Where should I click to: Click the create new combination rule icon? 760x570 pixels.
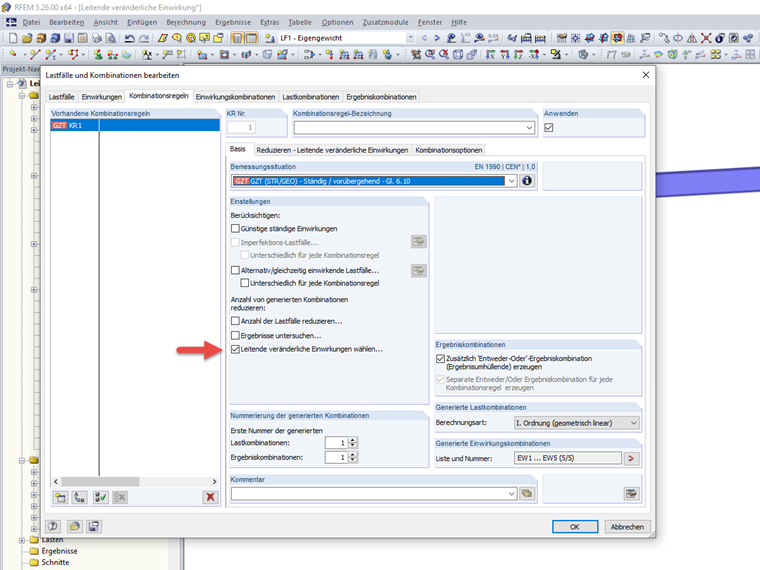(60, 497)
